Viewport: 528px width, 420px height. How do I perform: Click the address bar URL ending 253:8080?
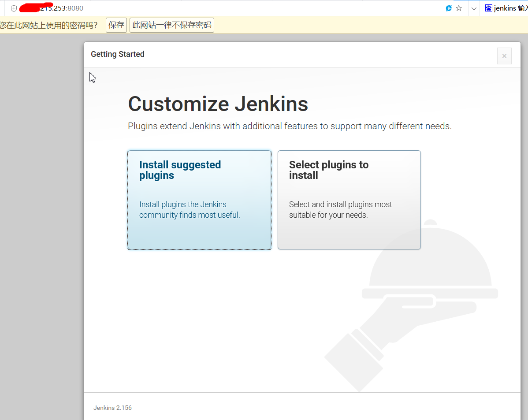coord(51,8)
